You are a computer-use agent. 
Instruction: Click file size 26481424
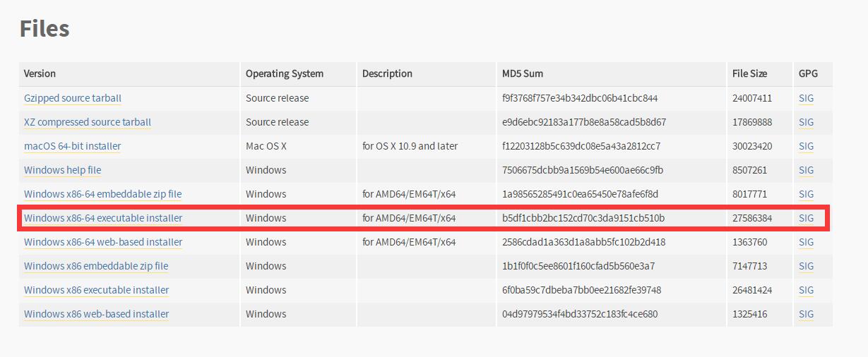752,290
